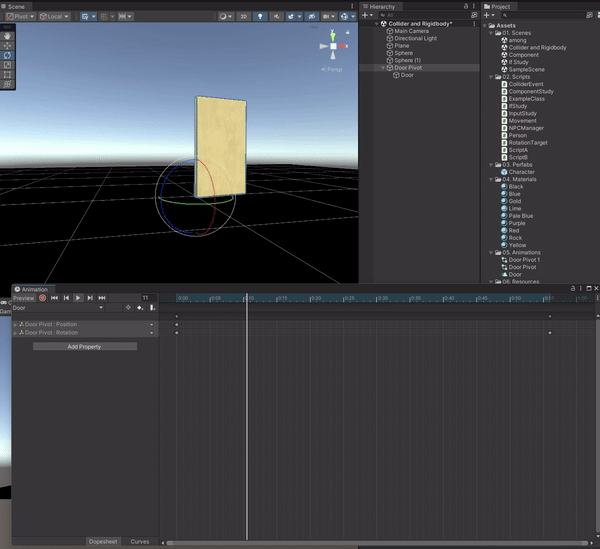Screen dimensions: 600x549
Task: Open Hierarchy create plus menu
Action: 367,15
